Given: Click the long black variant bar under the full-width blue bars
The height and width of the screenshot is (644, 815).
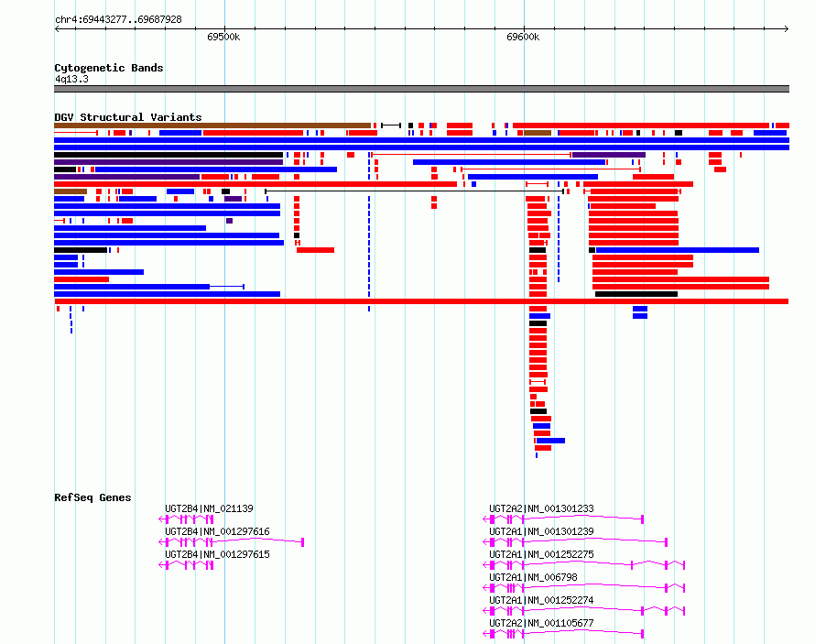Looking at the screenshot, I should 168,155.
